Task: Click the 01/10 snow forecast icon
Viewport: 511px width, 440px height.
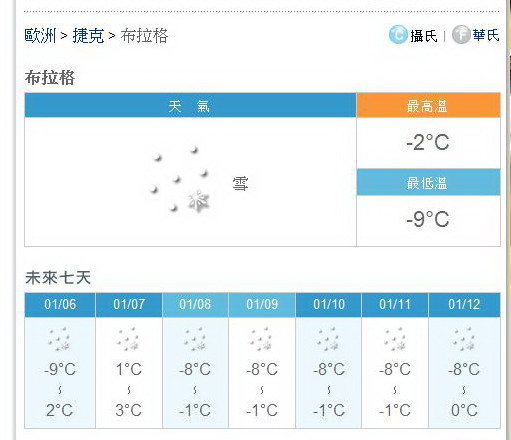Action: coord(329,339)
